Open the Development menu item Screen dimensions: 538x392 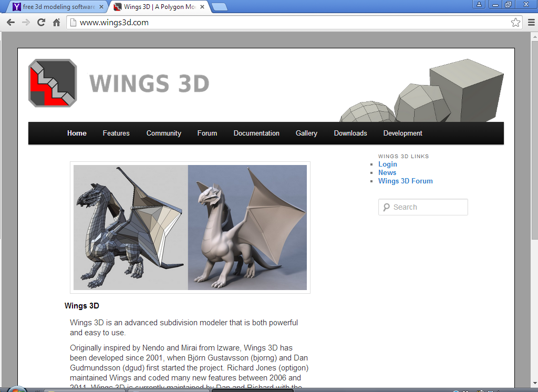click(x=403, y=133)
